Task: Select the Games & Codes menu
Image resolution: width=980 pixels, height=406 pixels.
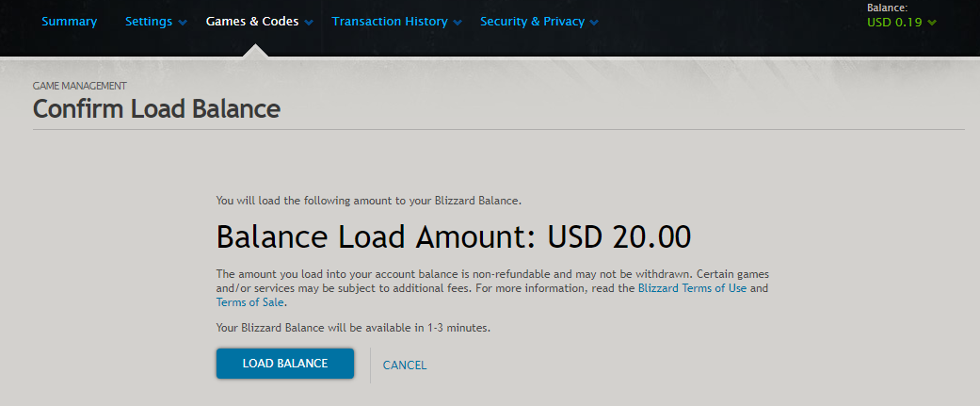Action: pyautogui.click(x=251, y=21)
